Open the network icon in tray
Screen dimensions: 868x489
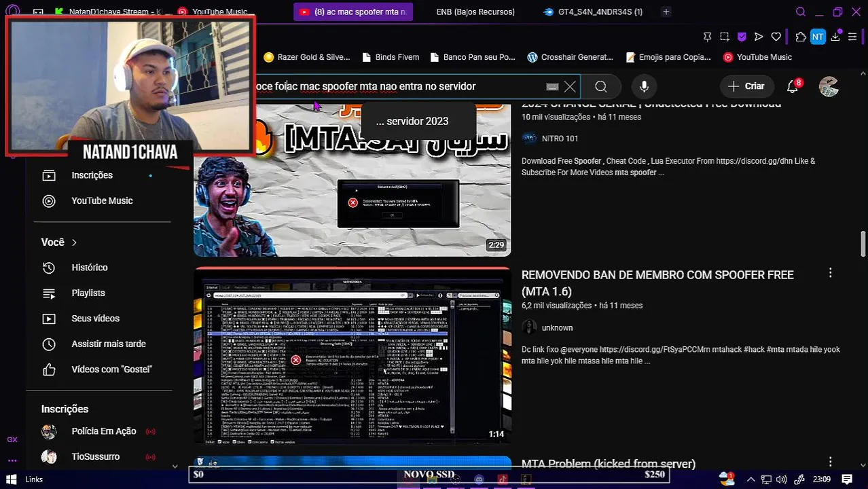(x=765, y=479)
